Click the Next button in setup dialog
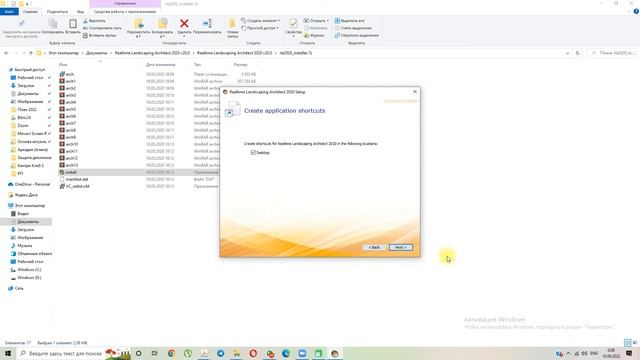Image resolution: width=640 pixels, height=360 pixels. click(400, 247)
